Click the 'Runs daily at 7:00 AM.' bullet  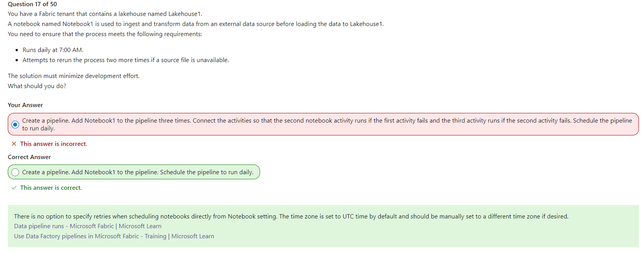pos(53,50)
